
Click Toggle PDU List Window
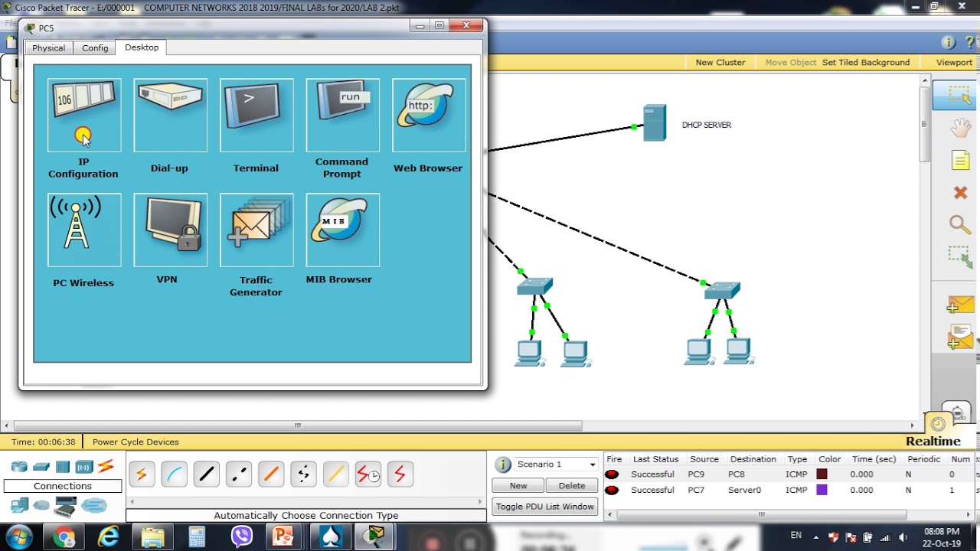[x=545, y=507]
